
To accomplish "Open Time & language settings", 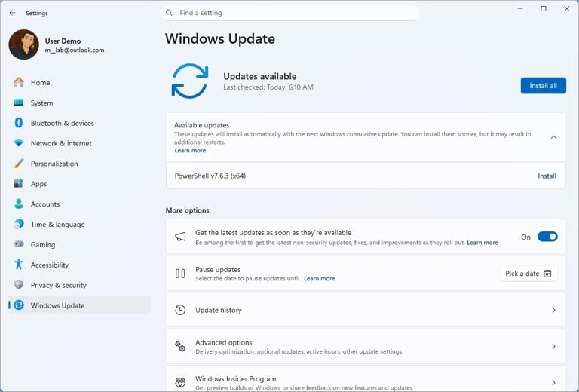I will [79, 225].
